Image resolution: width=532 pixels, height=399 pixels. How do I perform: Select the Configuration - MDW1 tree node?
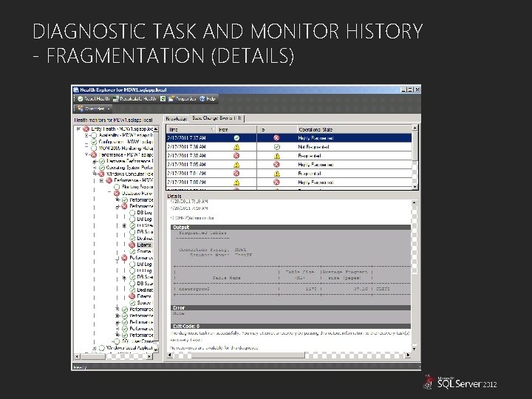point(126,142)
